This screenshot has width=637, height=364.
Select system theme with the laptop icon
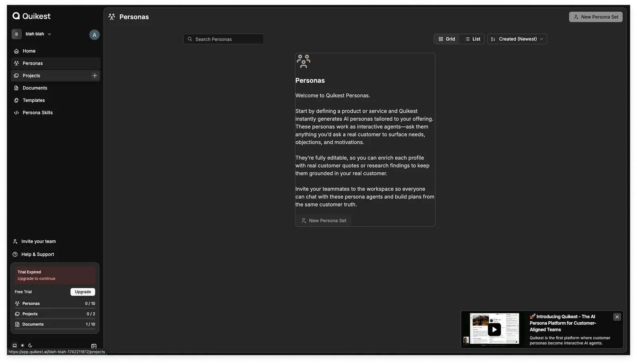(15, 346)
